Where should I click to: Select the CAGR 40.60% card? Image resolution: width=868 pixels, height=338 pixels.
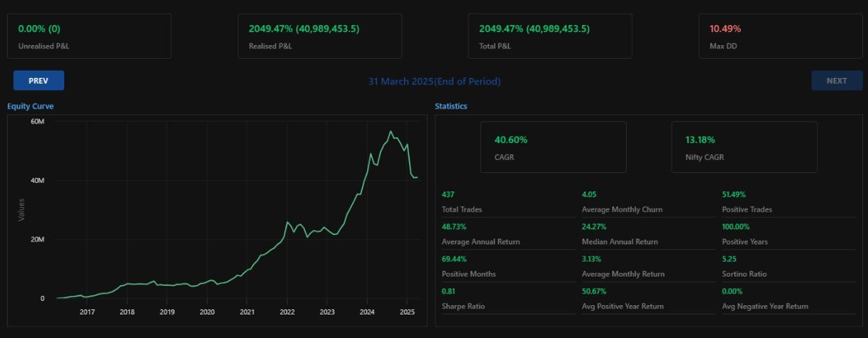click(553, 147)
